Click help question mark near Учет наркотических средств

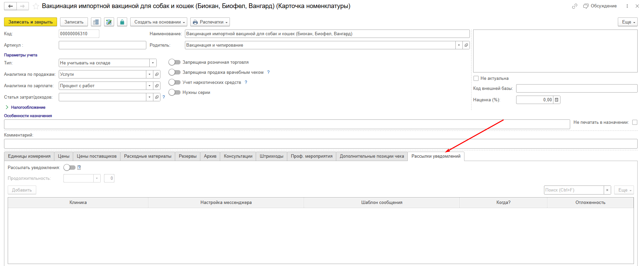click(x=246, y=83)
